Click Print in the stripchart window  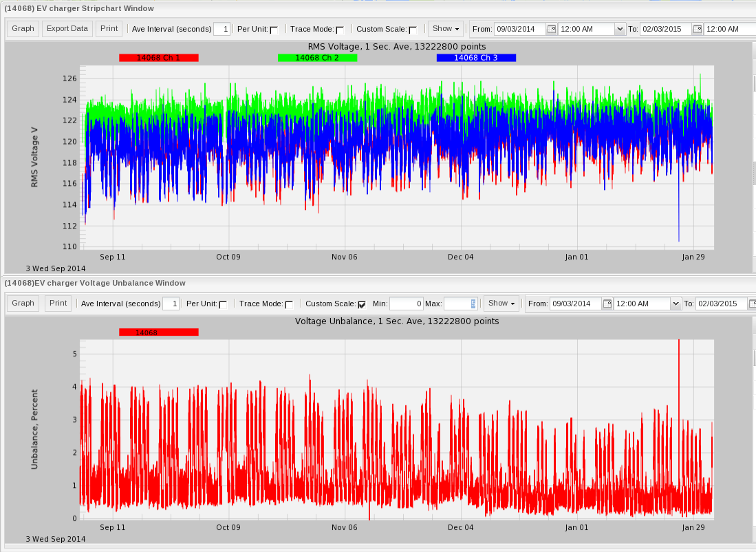tap(109, 28)
